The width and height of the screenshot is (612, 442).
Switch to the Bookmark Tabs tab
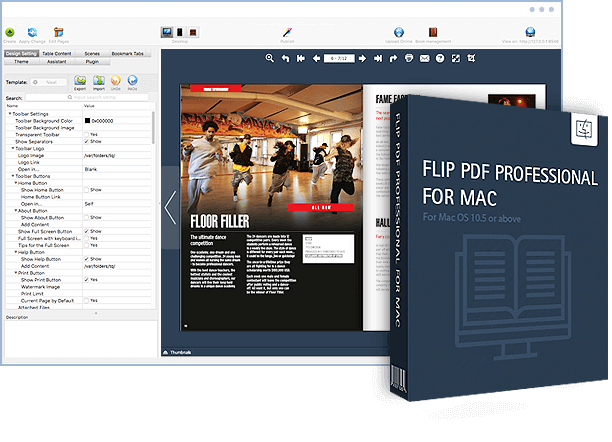128,53
